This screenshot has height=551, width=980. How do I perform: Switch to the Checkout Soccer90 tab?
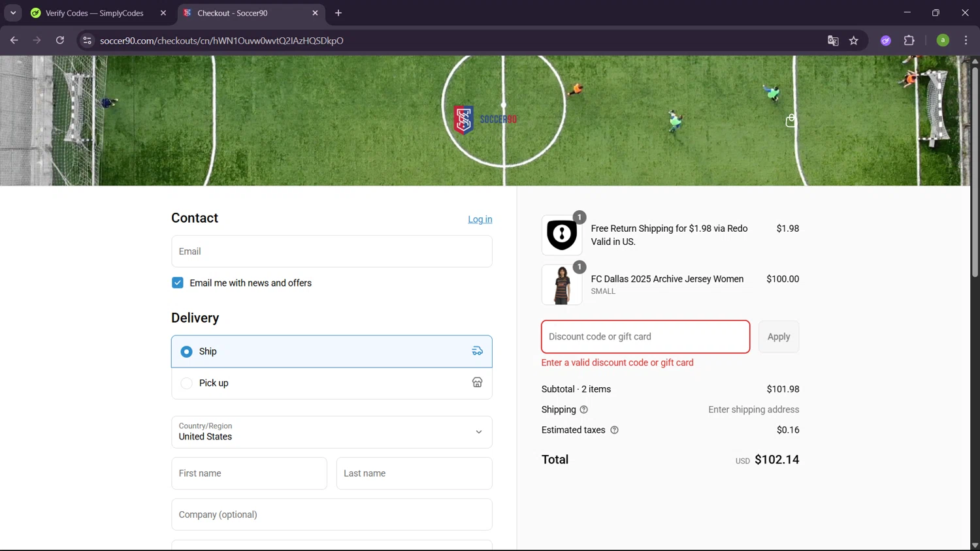[x=252, y=13]
